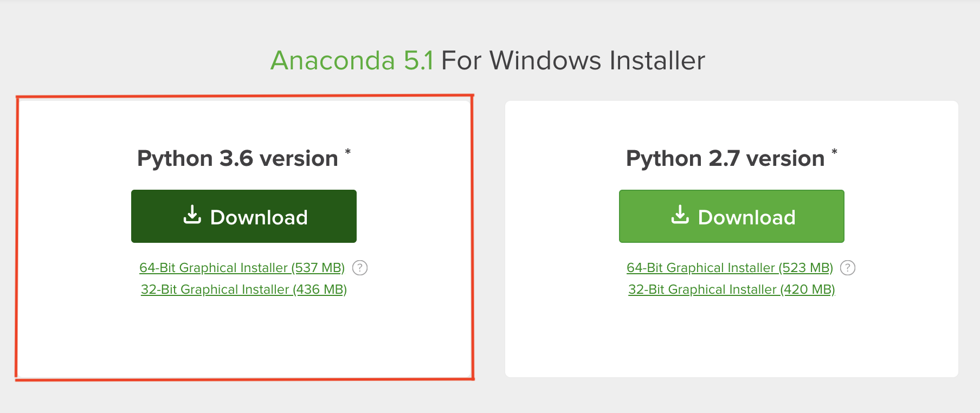This screenshot has width=980, height=413.
Task: Click gray gap between the two version cards
Action: [489, 238]
